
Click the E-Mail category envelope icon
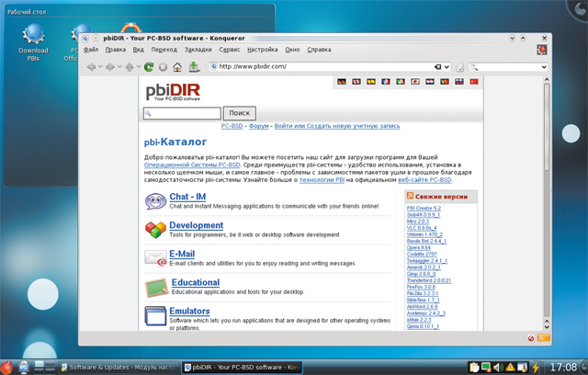(155, 258)
